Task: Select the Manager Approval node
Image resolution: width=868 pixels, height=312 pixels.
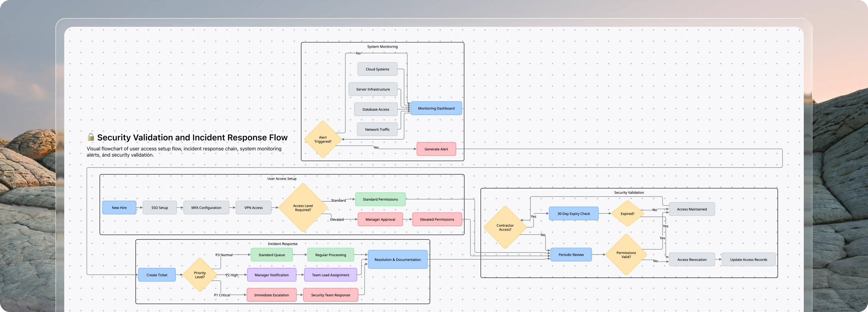Action: tap(380, 220)
